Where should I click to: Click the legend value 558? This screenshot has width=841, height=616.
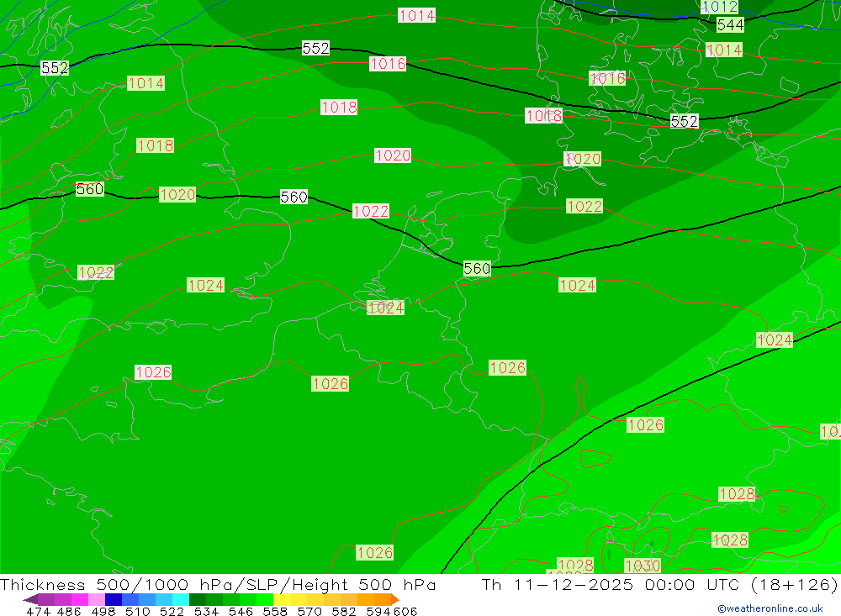tap(275, 611)
